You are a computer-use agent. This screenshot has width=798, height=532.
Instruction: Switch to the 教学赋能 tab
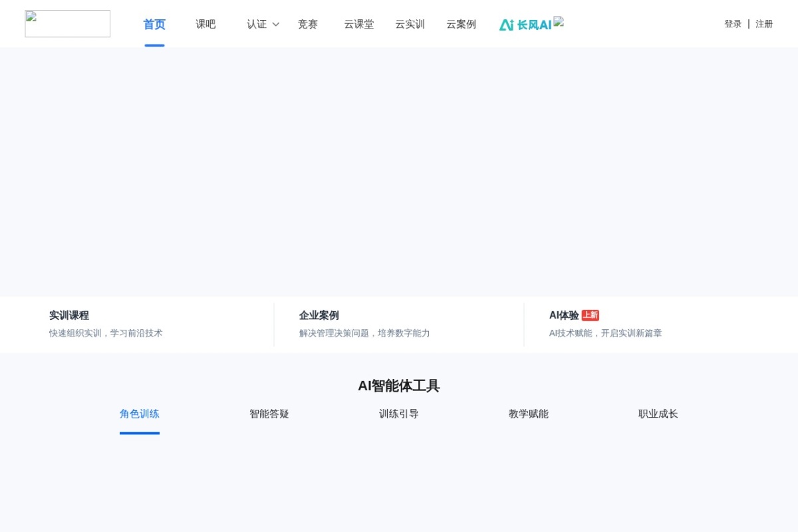coord(529,414)
